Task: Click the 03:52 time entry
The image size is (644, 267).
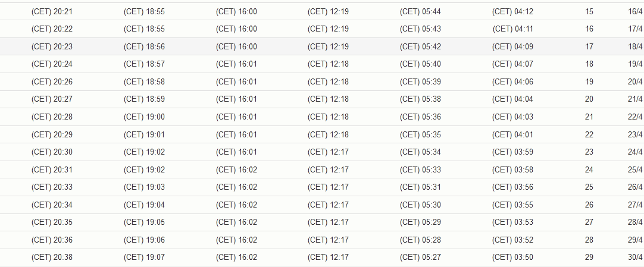Action: (513, 240)
